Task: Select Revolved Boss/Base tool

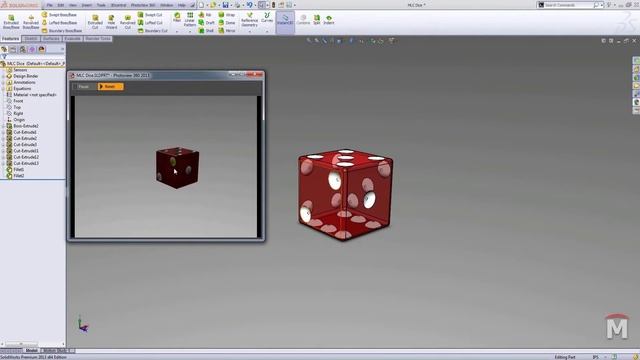Action: click(x=31, y=21)
